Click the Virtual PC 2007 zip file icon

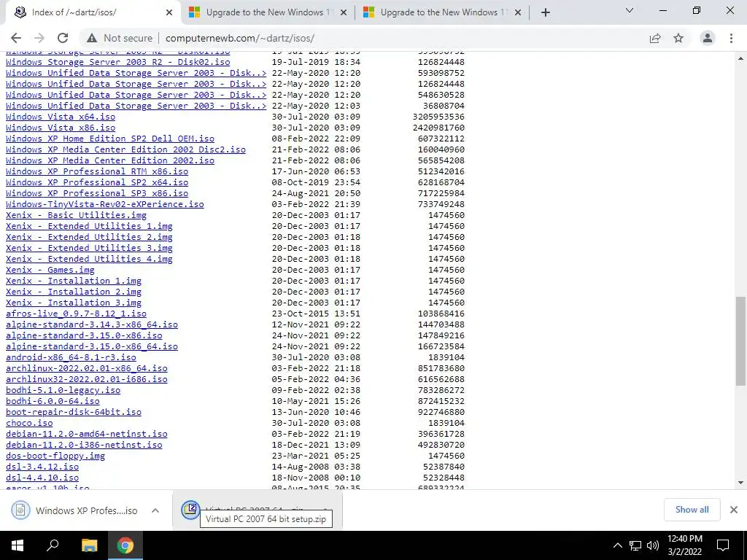point(190,510)
